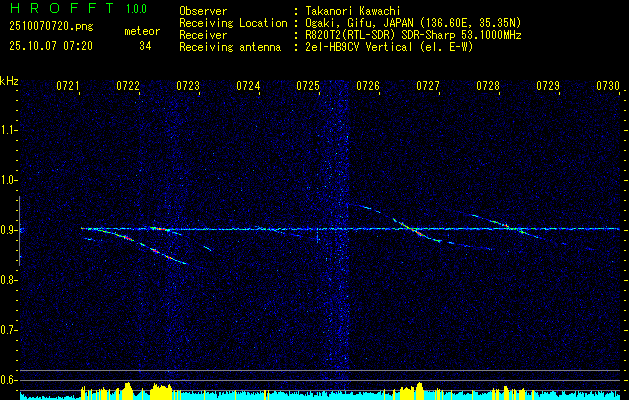Click the Observer label

(x=203, y=11)
